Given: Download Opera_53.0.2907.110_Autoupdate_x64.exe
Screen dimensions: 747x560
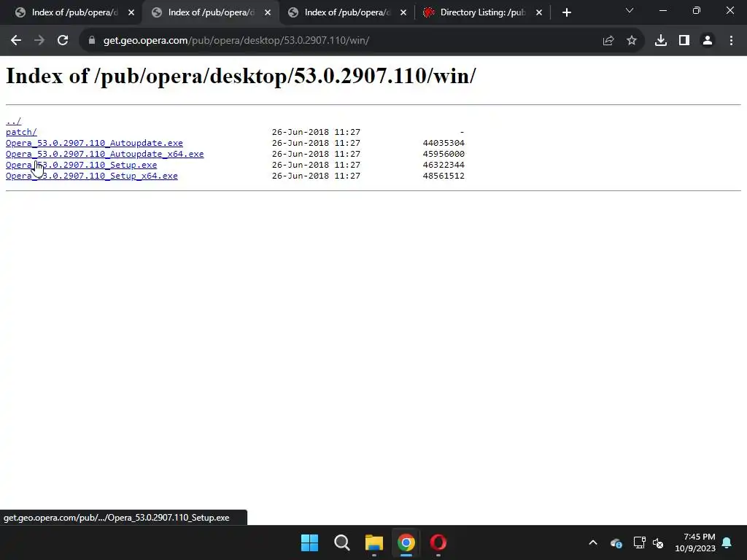Looking at the screenshot, I should 105,154.
